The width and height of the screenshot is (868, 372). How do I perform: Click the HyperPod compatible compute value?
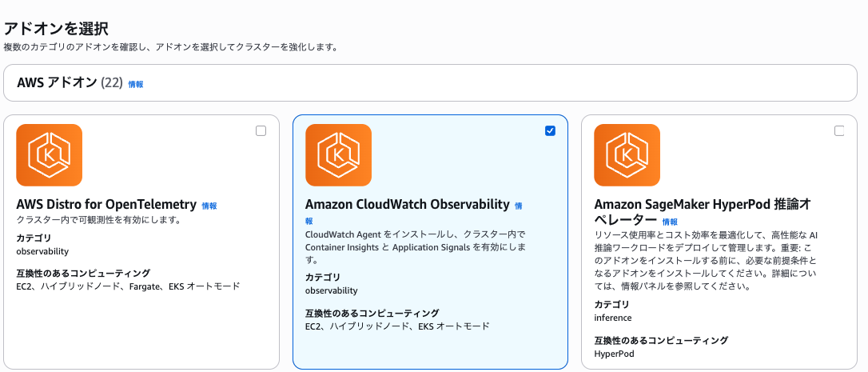pyautogui.click(x=614, y=353)
